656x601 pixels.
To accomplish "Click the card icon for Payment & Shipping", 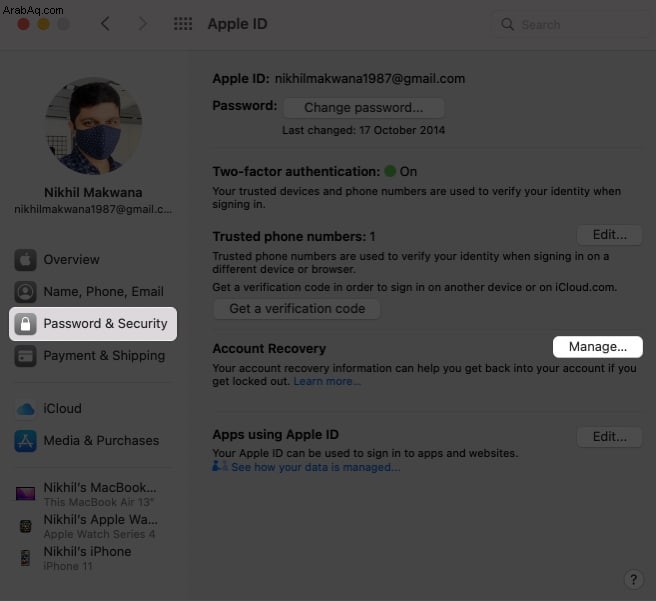I will pyautogui.click(x=26, y=356).
